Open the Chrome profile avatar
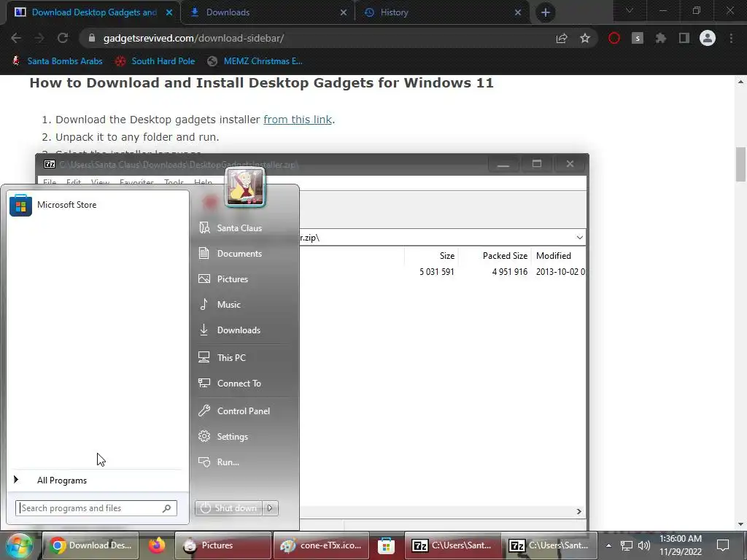This screenshot has height=560, width=747. [708, 38]
